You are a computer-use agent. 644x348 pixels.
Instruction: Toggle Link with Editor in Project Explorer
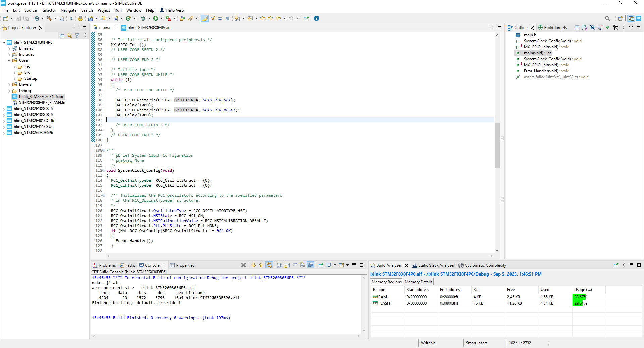click(x=70, y=36)
